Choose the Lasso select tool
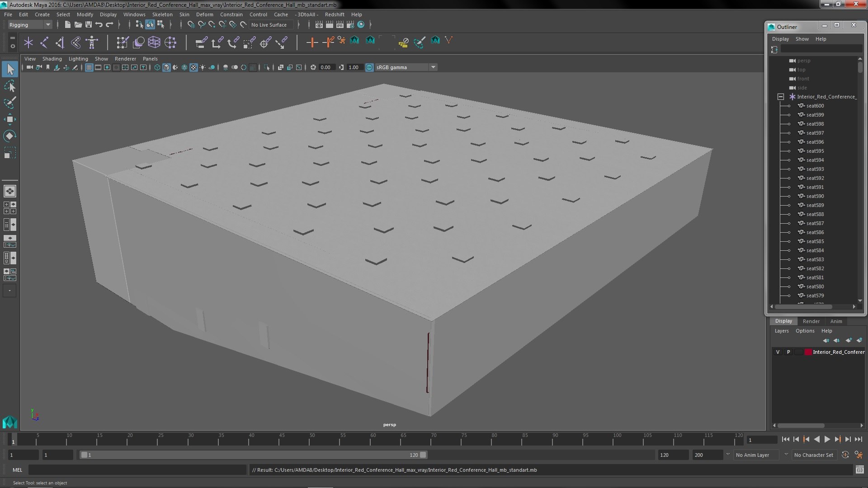The width and height of the screenshot is (868, 488). [9, 86]
